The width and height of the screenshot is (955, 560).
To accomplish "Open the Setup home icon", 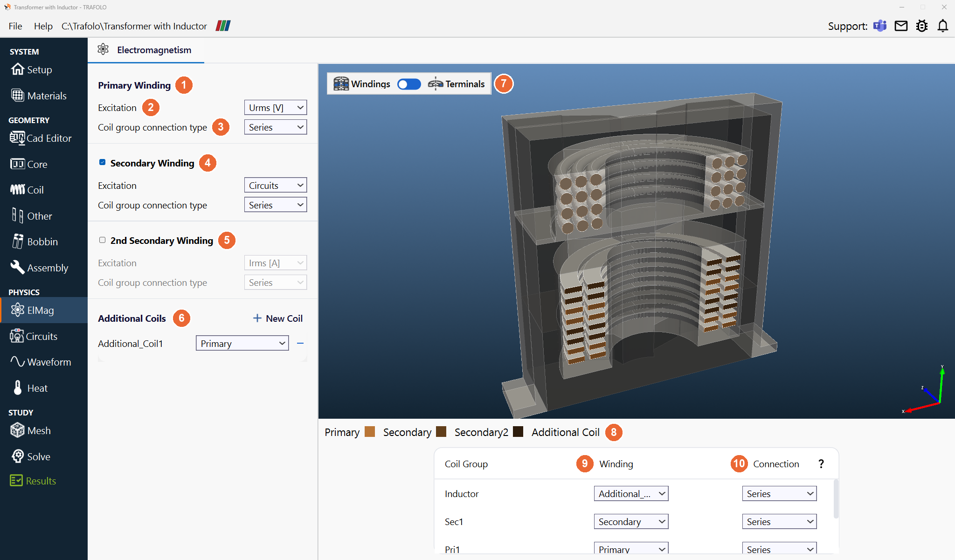I will tap(18, 69).
